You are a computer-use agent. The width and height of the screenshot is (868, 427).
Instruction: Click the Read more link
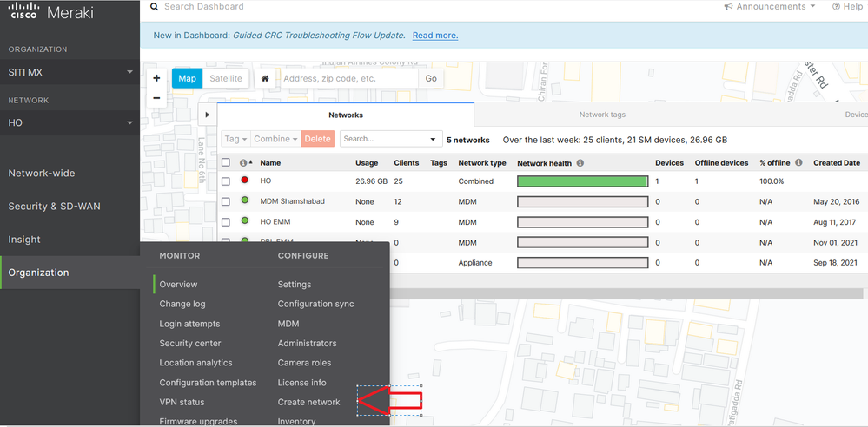click(435, 36)
